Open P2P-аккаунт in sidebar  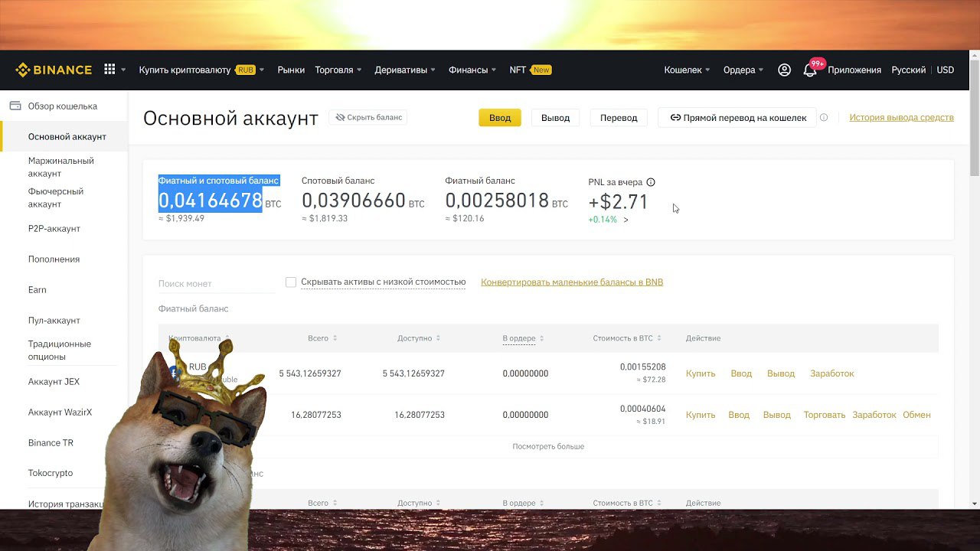[54, 229]
